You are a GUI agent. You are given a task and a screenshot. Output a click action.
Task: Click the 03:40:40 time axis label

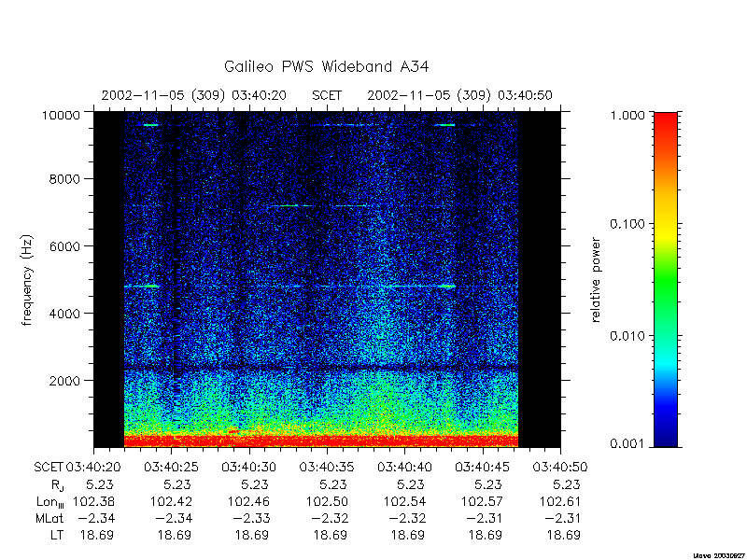click(405, 468)
